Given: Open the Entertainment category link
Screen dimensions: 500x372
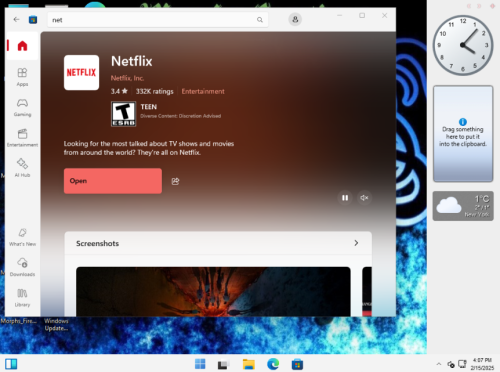Looking at the screenshot, I should pos(203,91).
